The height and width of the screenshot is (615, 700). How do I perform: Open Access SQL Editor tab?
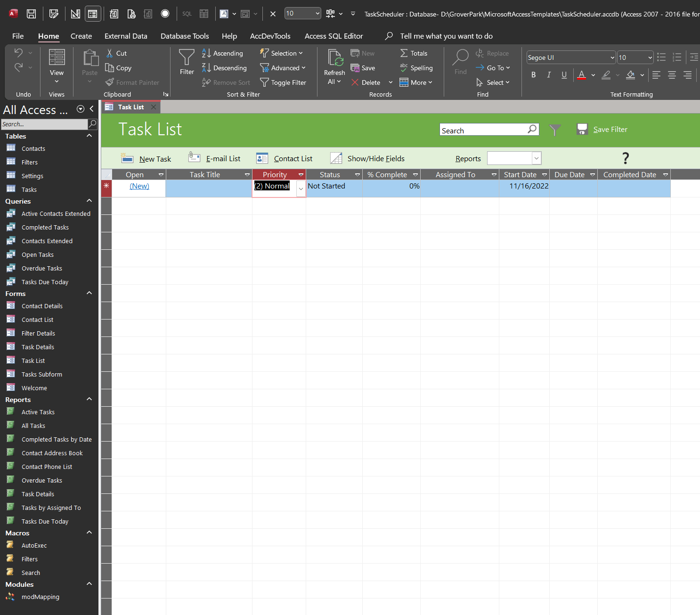tap(334, 36)
